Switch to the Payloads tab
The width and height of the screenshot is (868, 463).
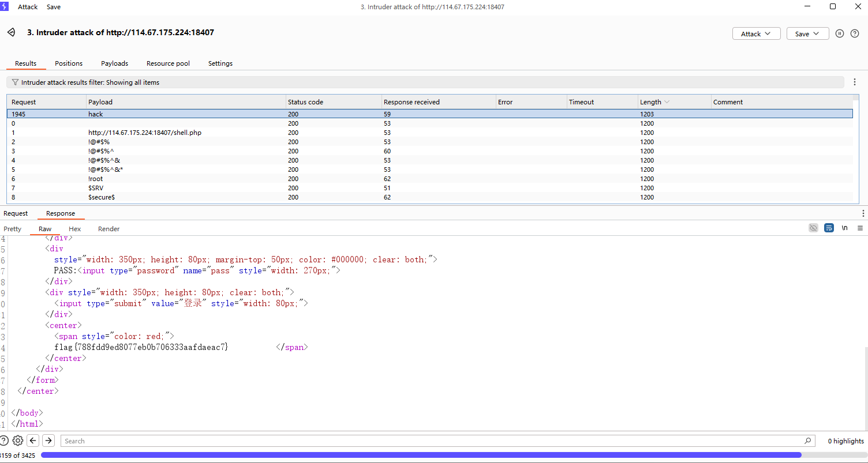(x=114, y=63)
